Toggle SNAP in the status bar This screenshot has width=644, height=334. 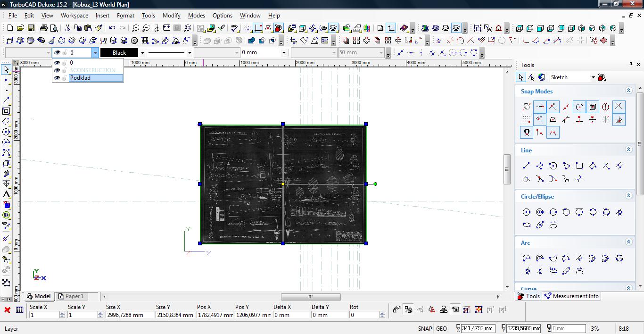point(425,329)
